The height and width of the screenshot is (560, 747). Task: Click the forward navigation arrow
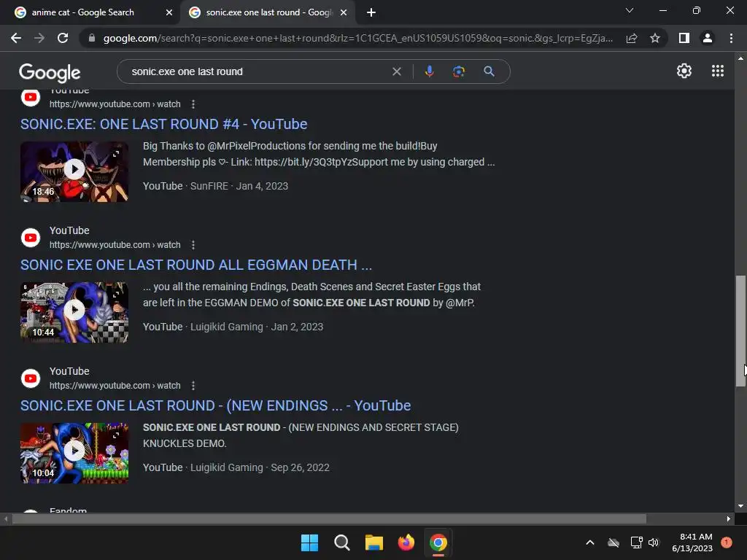(x=39, y=38)
